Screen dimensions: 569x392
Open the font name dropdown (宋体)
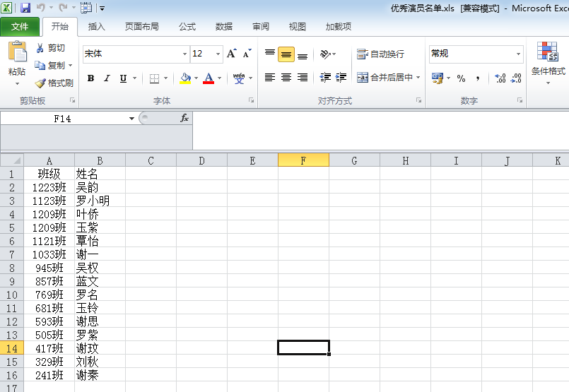(184, 54)
